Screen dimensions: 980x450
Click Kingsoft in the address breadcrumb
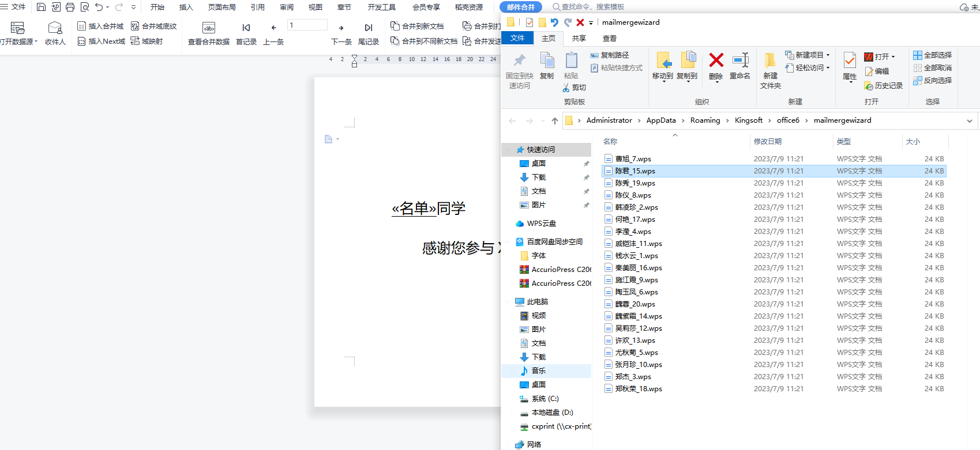(x=749, y=120)
